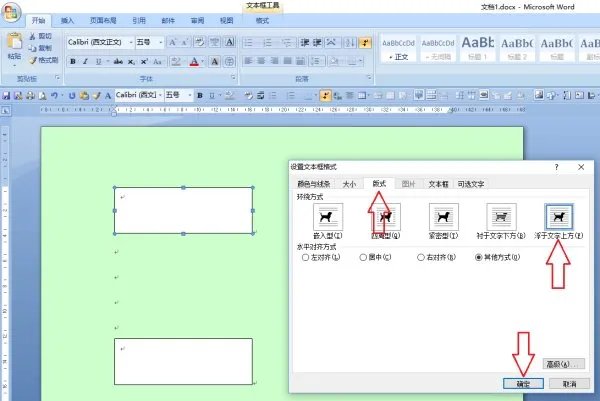Open the 大小 (Size) tab in dialog
Viewport: 600px width, 401px height.
[349, 184]
